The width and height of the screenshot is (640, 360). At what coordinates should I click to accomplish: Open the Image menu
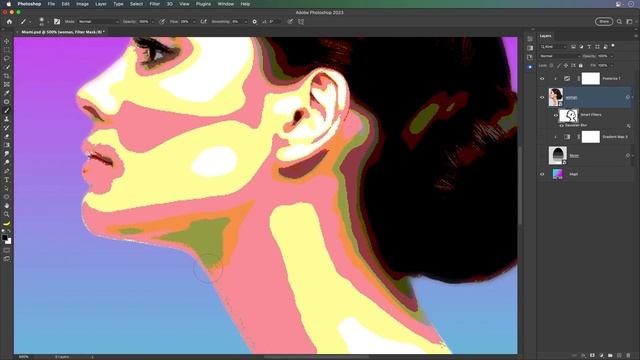pos(82,4)
